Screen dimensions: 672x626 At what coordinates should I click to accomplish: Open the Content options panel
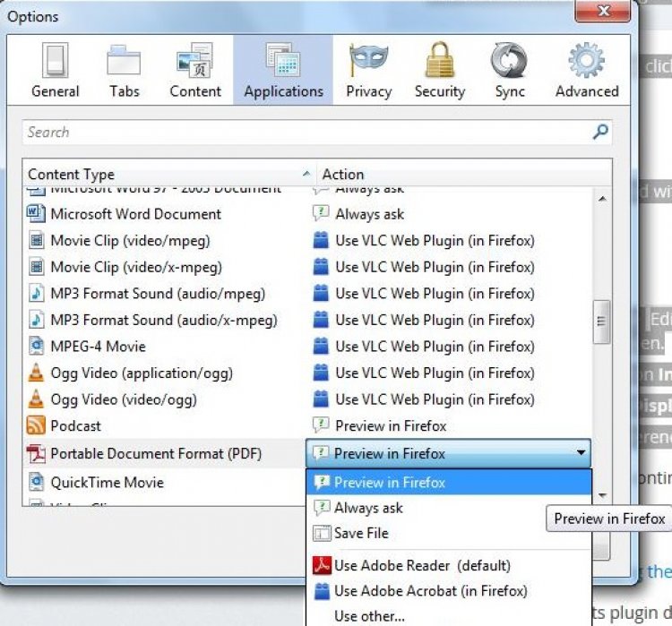coord(194,71)
